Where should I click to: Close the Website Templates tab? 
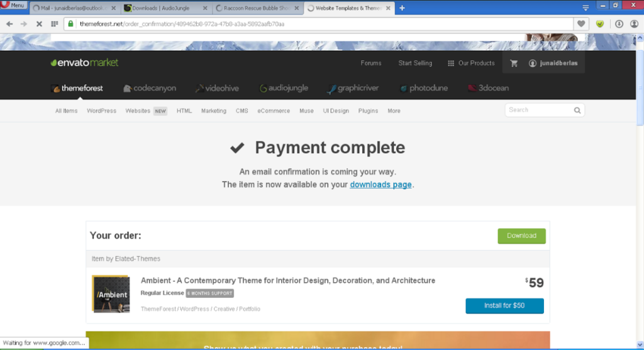[x=388, y=8]
